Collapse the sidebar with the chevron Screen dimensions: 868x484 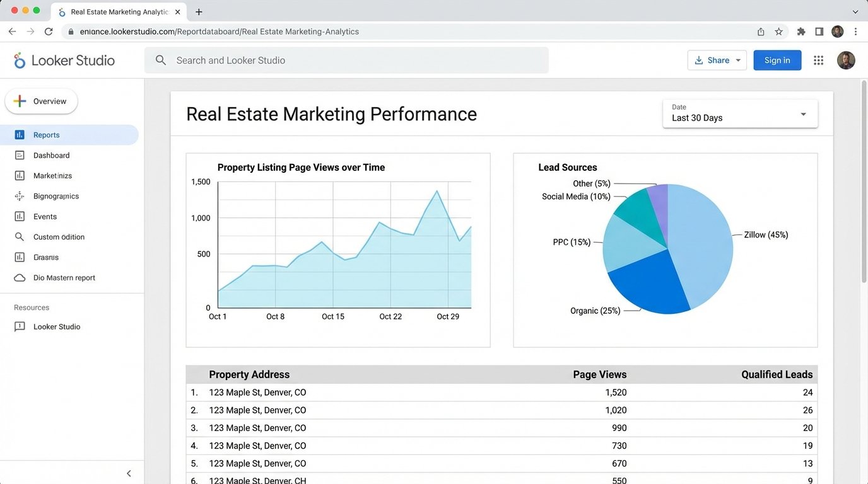(x=129, y=473)
